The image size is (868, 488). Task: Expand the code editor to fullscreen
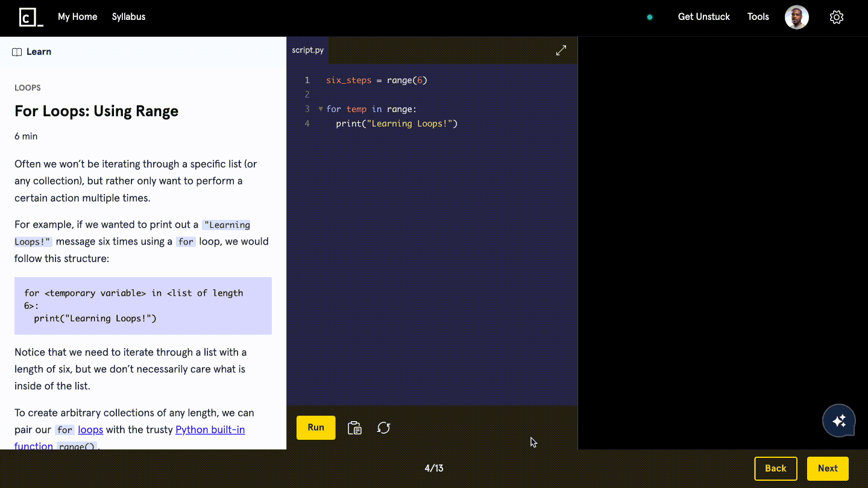[x=561, y=51]
